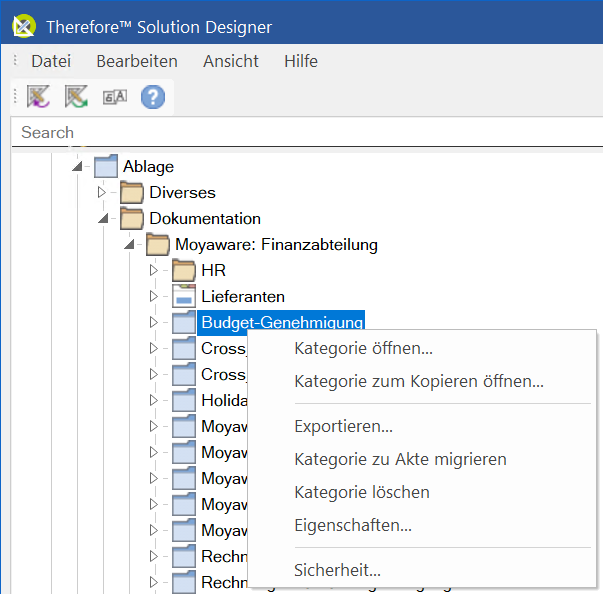This screenshot has height=594, width=603.
Task: Click the HR folder icon
Action: pos(184,270)
